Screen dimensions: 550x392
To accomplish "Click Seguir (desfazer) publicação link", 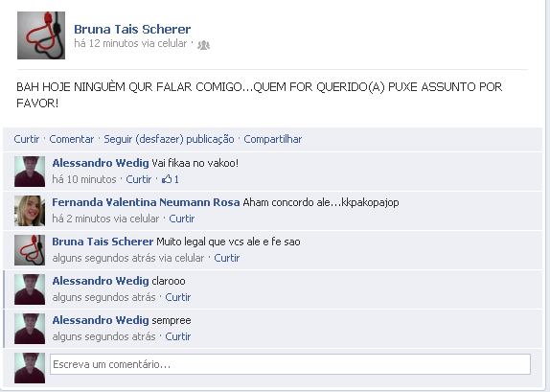I will tap(169, 139).
